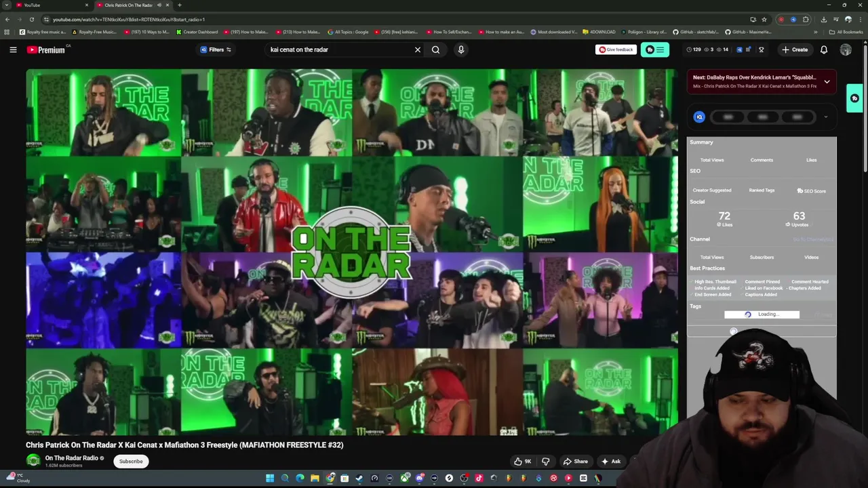Click the Give feedback button

tap(616, 49)
